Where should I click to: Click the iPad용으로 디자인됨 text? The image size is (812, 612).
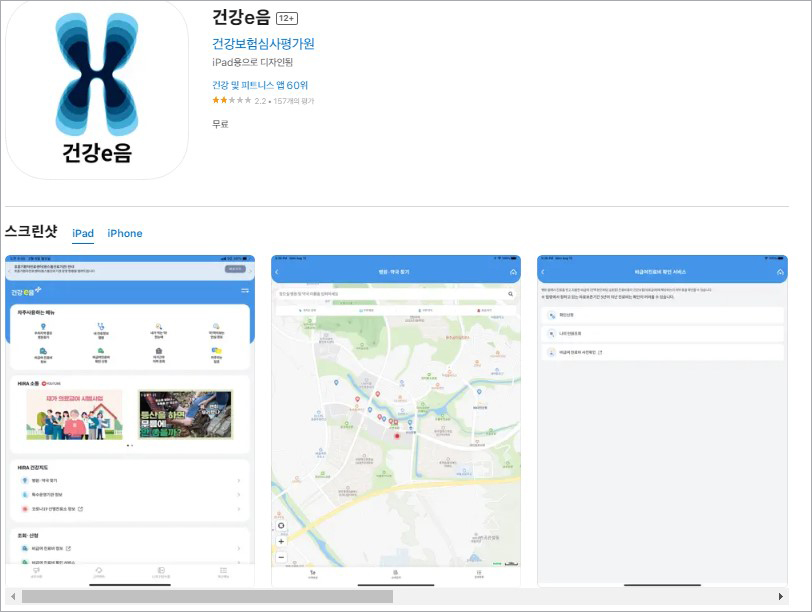pos(253,62)
